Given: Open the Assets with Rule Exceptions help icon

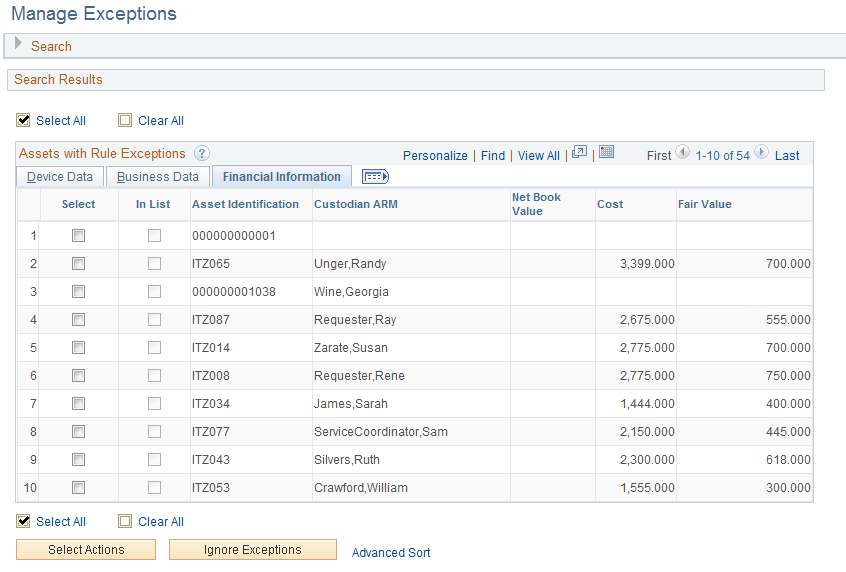Looking at the screenshot, I should [x=202, y=154].
